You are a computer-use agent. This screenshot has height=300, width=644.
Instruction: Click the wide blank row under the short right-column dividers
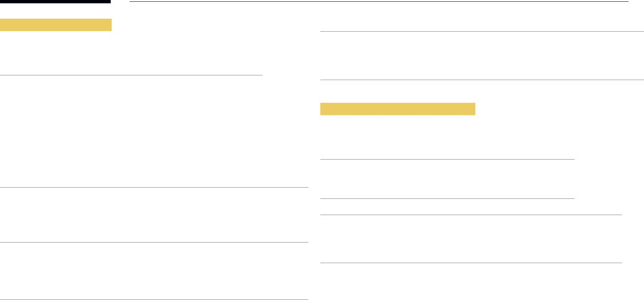(x=471, y=239)
